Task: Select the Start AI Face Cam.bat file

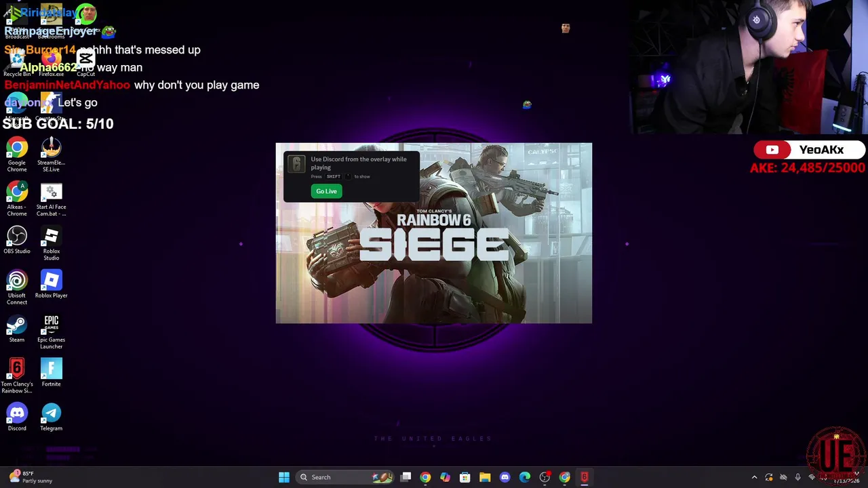Action: point(51,199)
